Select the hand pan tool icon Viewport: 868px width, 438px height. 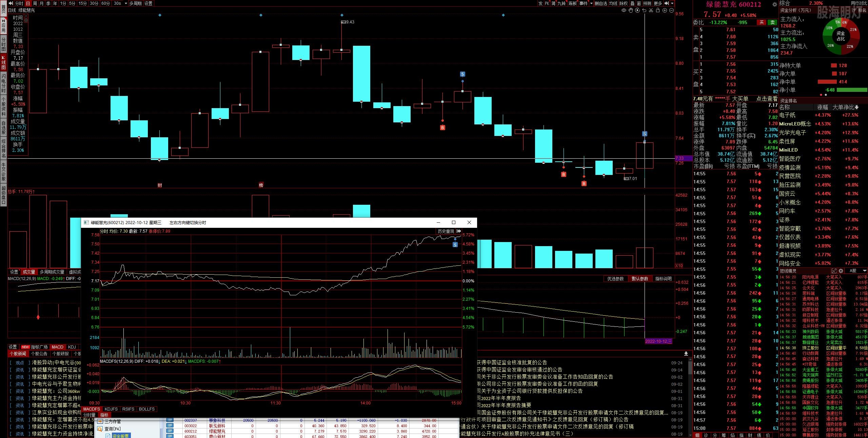[x=631, y=10]
